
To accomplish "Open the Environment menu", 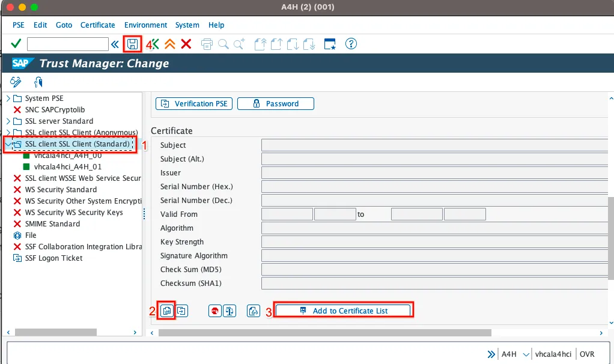I will (x=145, y=25).
